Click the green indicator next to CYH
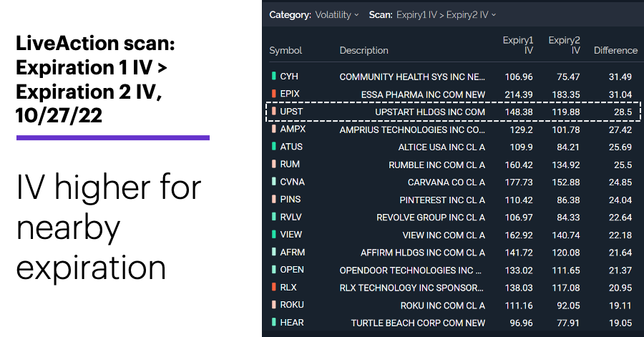Image resolution: width=644 pixels, height=337 pixels. (x=273, y=76)
